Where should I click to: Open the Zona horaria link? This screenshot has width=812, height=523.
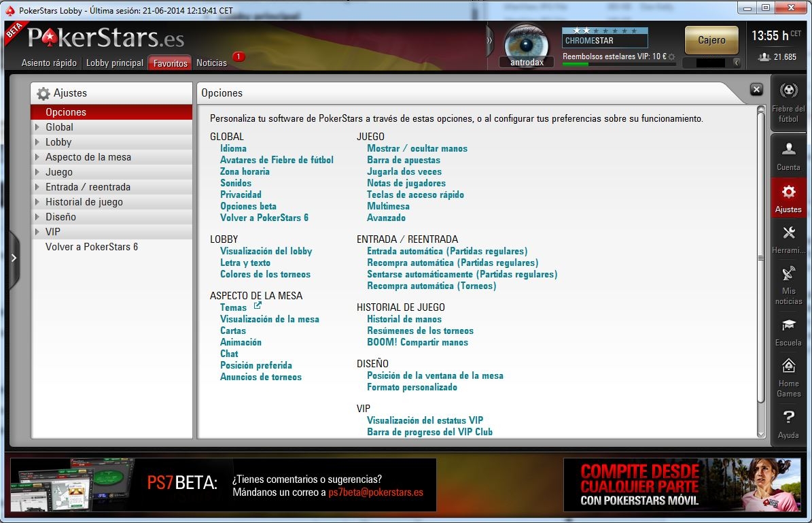pos(245,171)
